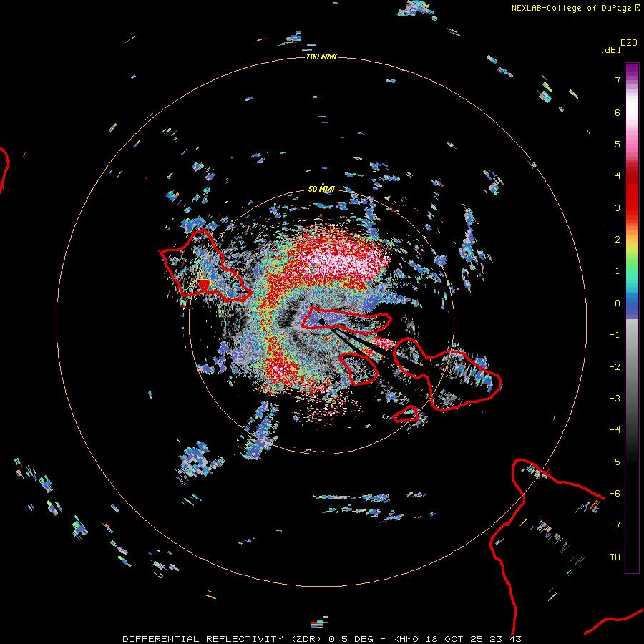Click the 3 value on the scale
644x644 pixels.
pos(618,208)
